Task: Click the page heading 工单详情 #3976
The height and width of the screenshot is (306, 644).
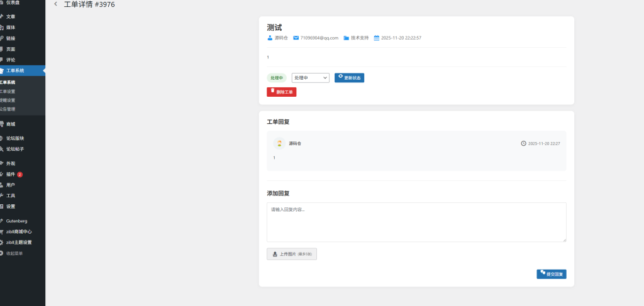Action: coord(89,4)
